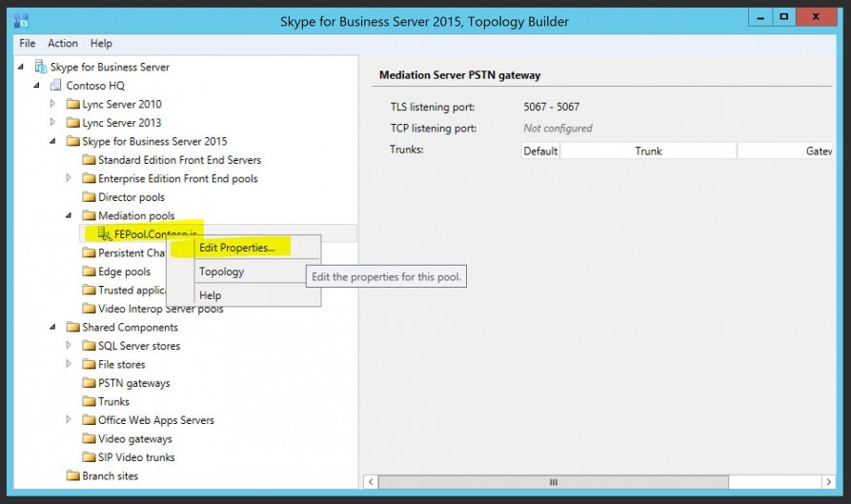This screenshot has height=504, width=851.
Task: Click the SQL Server stores folder icon
Action: (x=89, y=346)
